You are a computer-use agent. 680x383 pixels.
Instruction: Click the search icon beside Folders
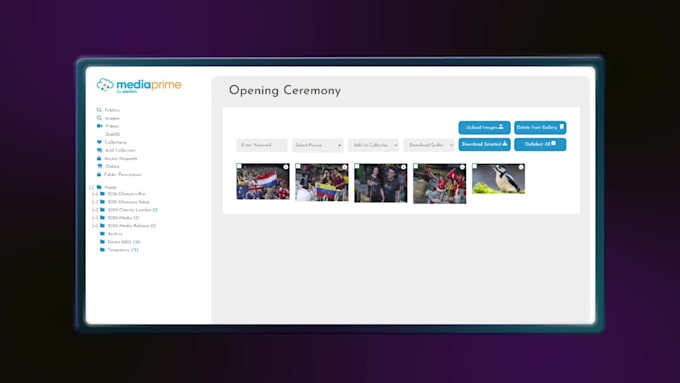click(x=99, y=110)
